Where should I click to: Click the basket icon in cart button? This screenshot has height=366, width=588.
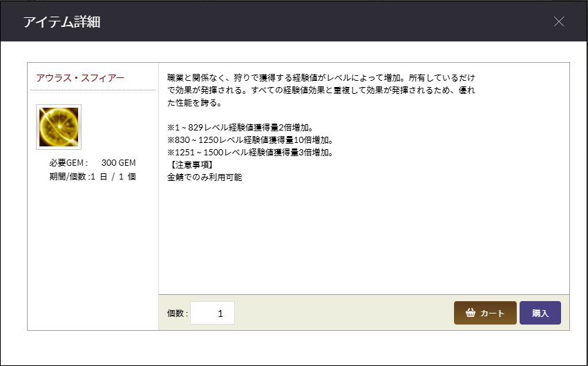[x=471, y=313]
